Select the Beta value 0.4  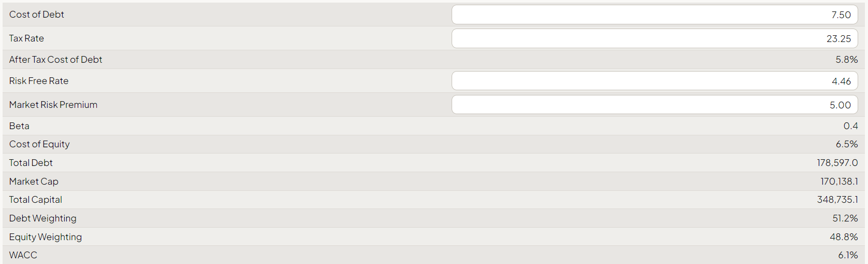coord(850,126)
